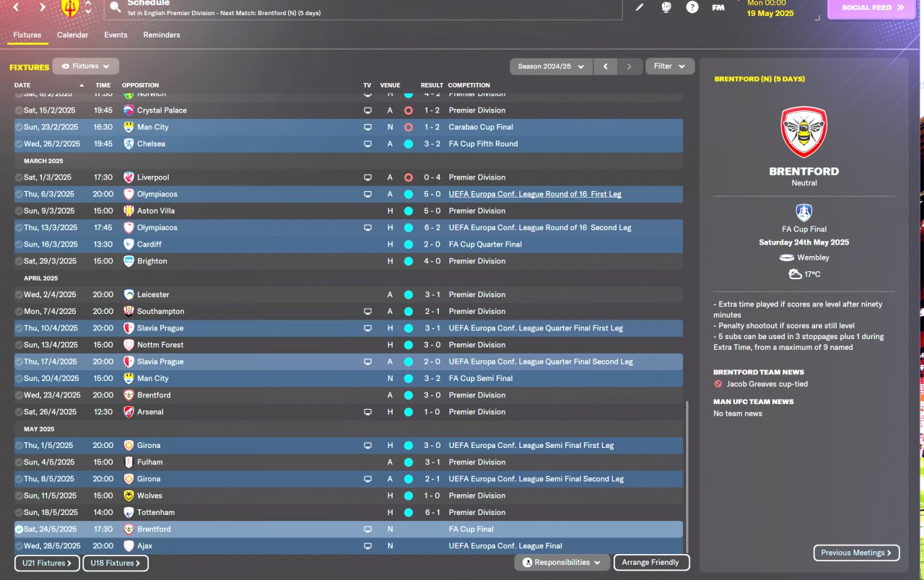This screenshot has height=580, width=924.
Task: Open the Responsibilities dropdown
Action: coord(562,563)
